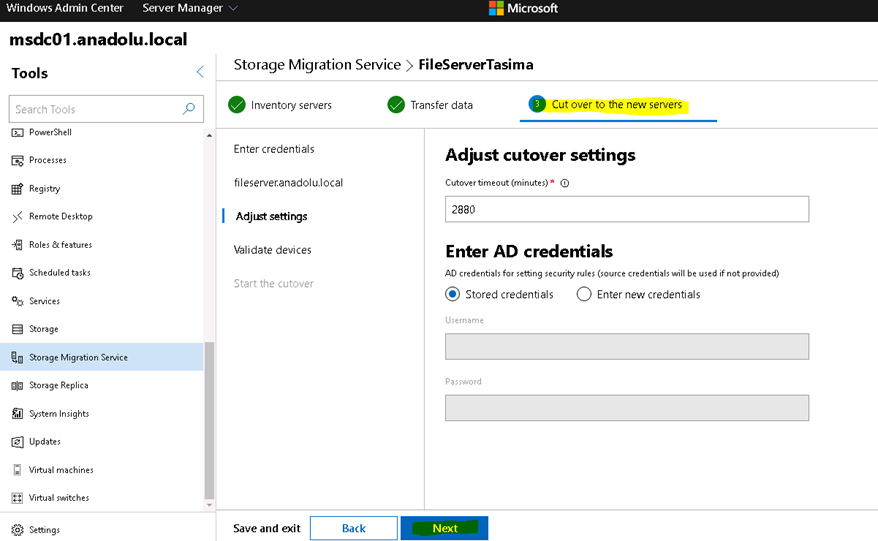Viewport: 878px width, 541px height.
Task: Click the disabled Username field
Action: pyautogui.click(x=627, y=346)
